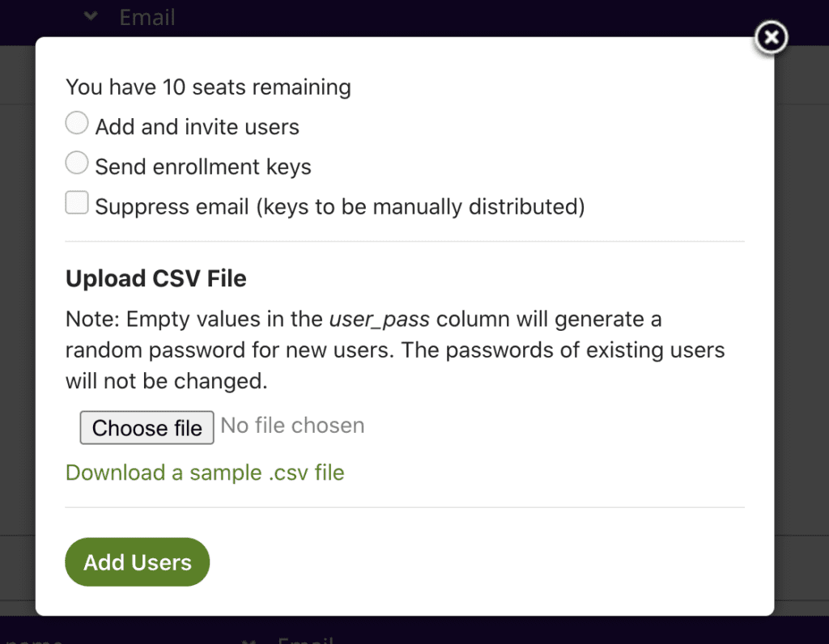The image size is (829, 644).
Task: Click the top Email column header
Action: point(147,17)
